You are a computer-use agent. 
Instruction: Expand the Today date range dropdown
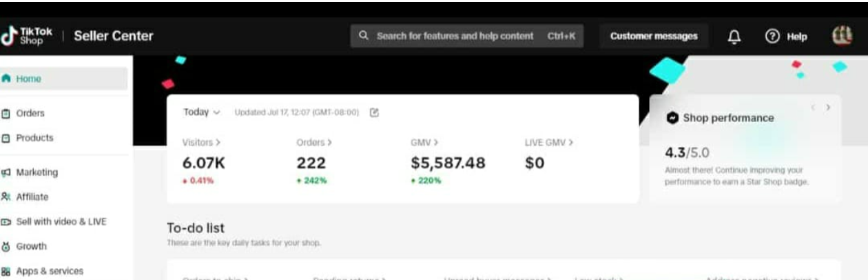point(201,112)
